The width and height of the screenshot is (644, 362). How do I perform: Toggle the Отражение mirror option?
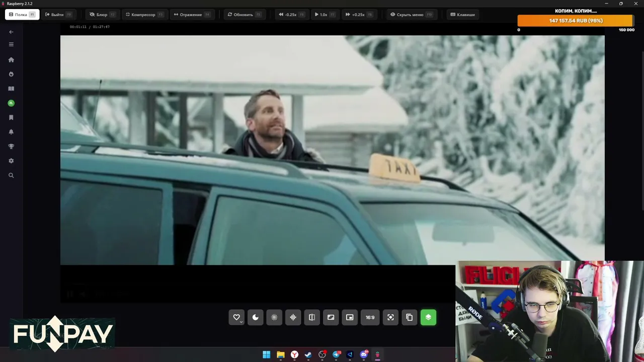(x=192, y=15)
